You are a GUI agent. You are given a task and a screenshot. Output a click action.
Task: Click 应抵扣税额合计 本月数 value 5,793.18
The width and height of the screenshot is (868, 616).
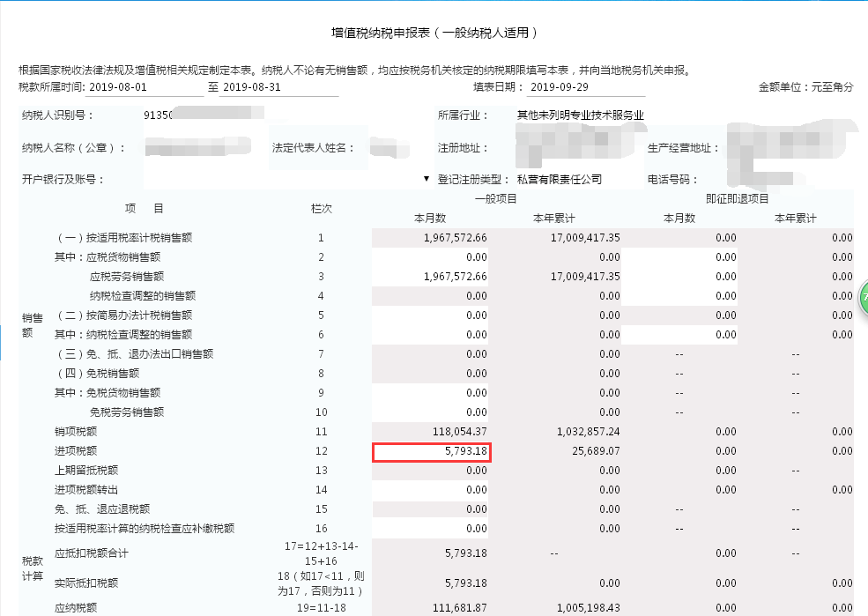[465, 553]
